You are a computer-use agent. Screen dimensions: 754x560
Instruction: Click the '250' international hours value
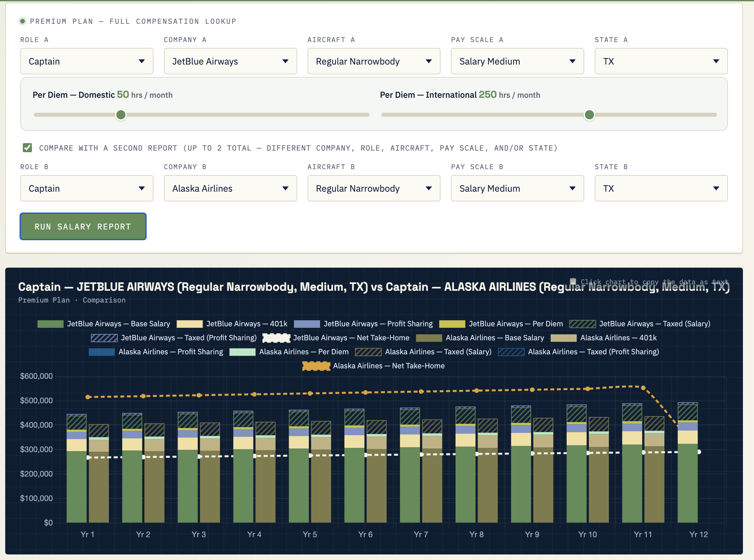click(x=488, y=95)
